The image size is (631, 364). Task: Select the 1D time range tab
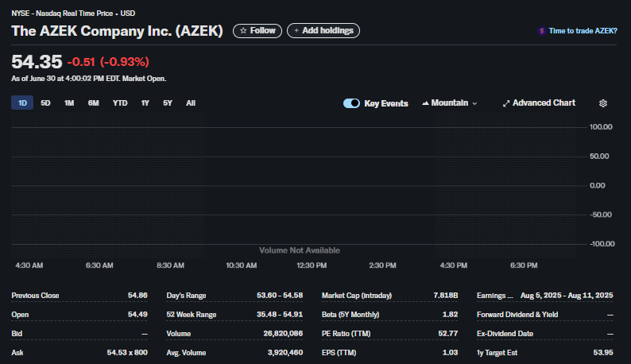pyautogui.click(x=22, y=103)
